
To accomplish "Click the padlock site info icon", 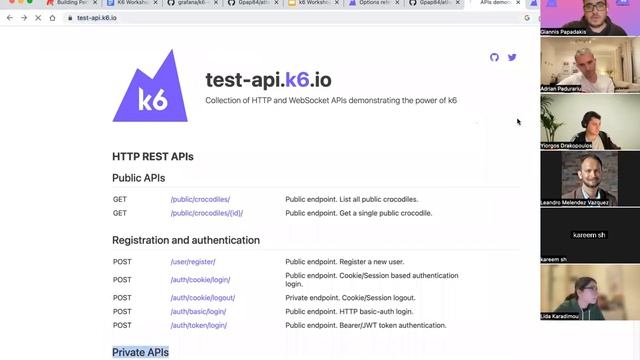I will pos(70,18).
